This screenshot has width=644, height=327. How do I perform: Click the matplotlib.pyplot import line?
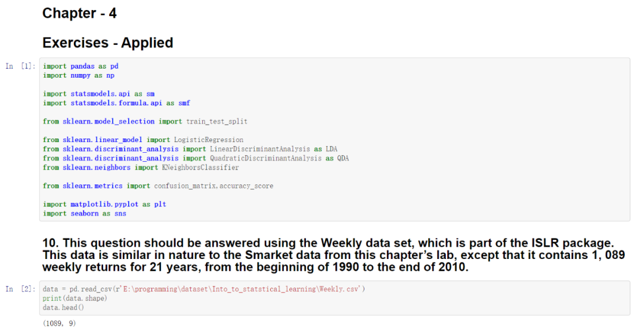[104, 204]
